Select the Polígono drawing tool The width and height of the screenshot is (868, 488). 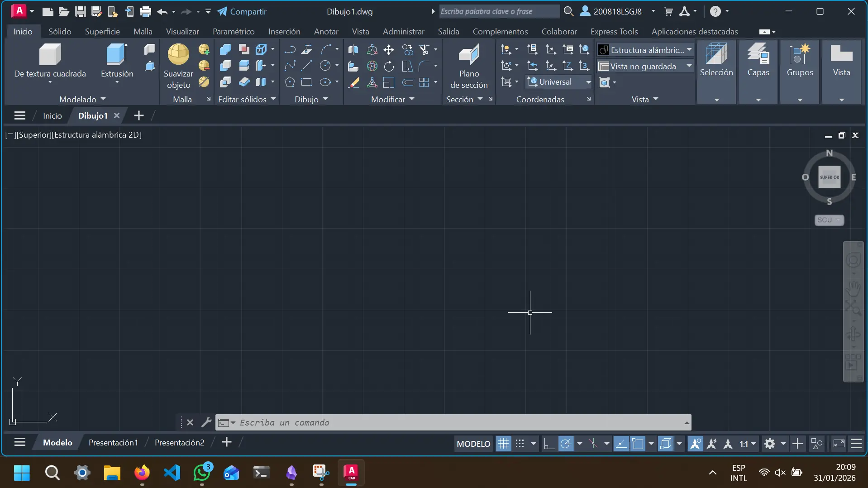click(x=290, y=82)
